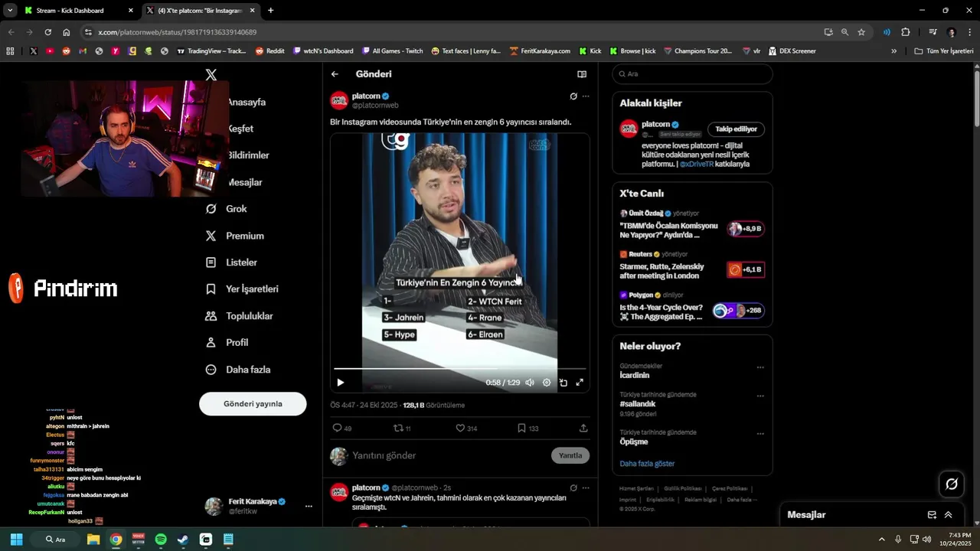Open the #sallandık trending topic

638,404
